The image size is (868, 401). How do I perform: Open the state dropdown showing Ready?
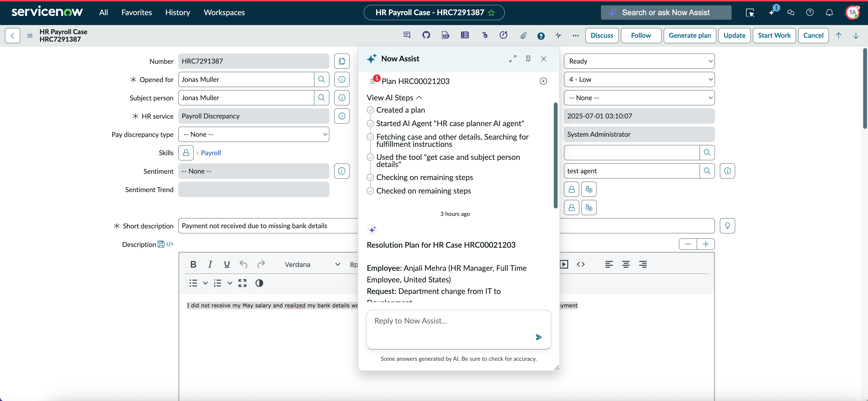tap(639, 61)
